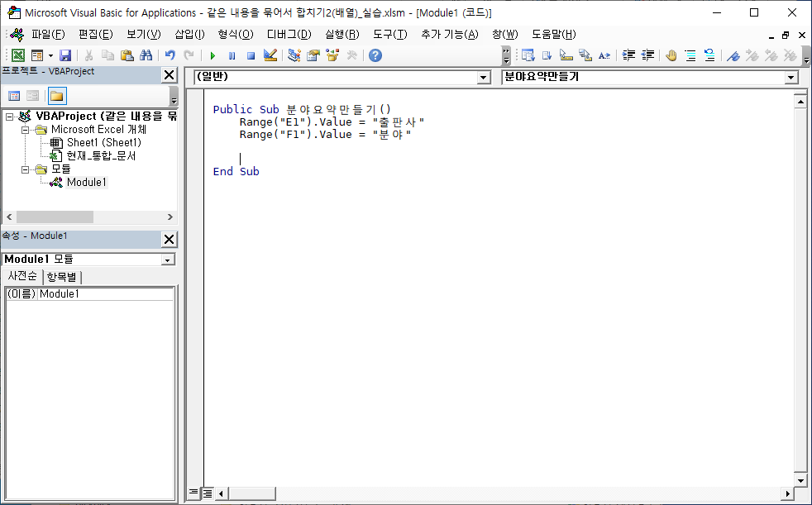Select Sheet1 (Sheet1) in project tree

pyautogui.click(x=103, y=143)
